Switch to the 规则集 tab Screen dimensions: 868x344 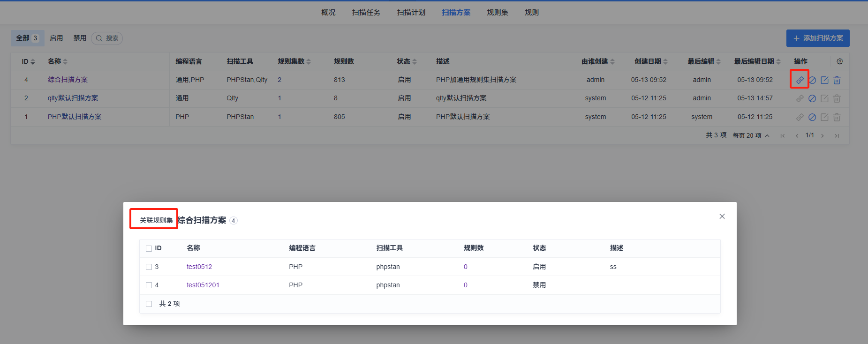pos(497,13)
